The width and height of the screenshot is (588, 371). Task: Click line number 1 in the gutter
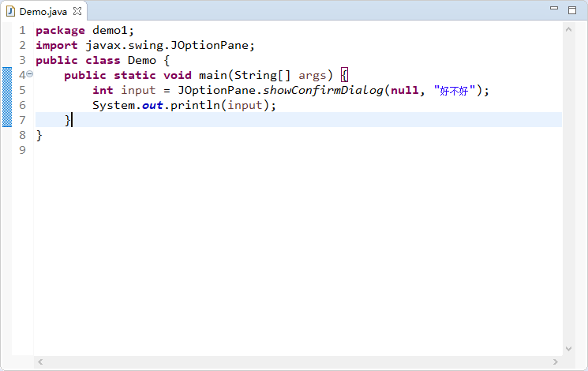[22, 30]
